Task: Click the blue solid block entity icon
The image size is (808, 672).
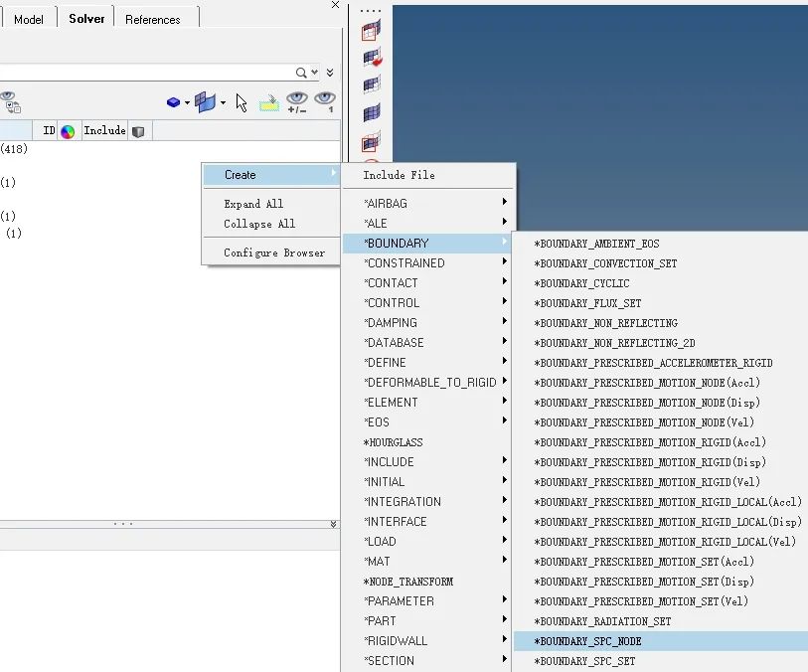Action: coord(173,102)
